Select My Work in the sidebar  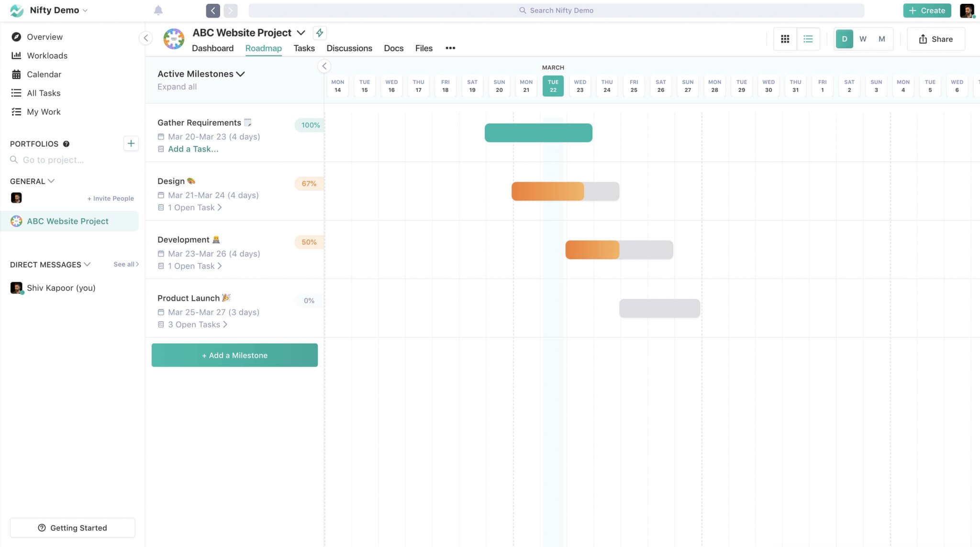pos(43,111)
